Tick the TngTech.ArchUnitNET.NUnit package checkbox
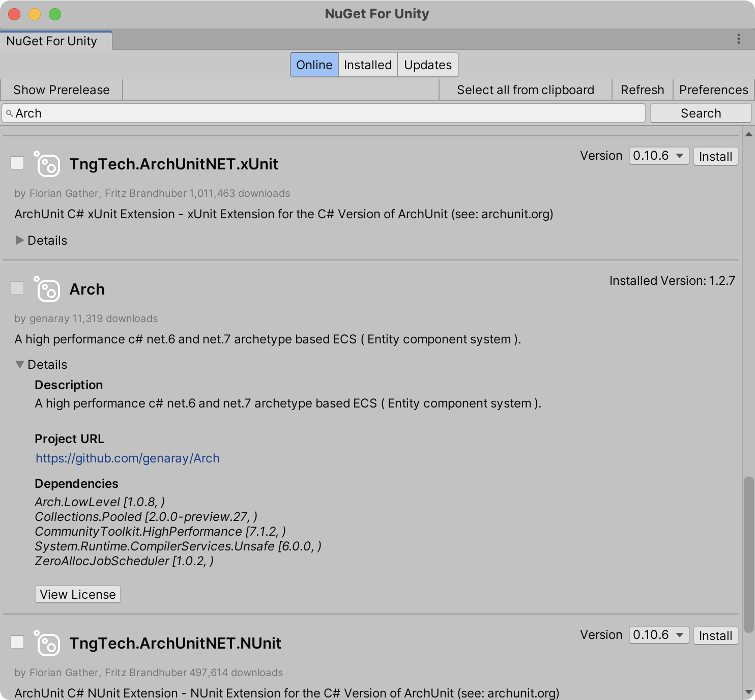 tap(17, 642)
